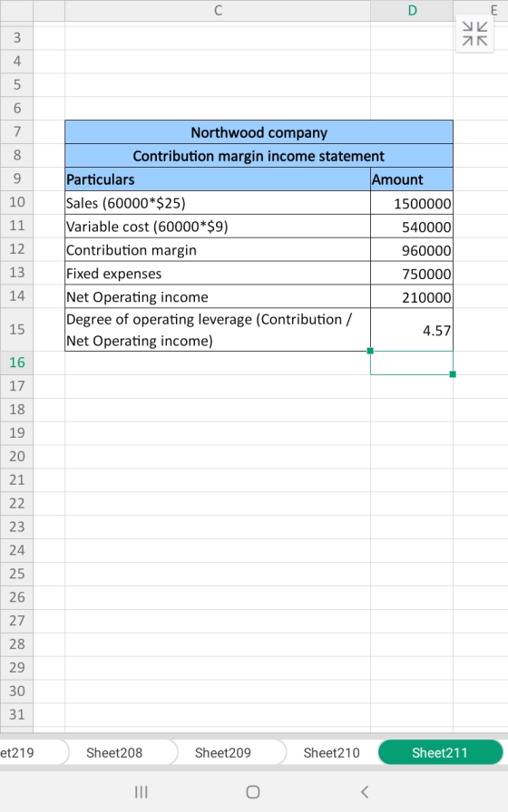This screenshot has width=508, height=812.
Task: Select the 540000 amount cell
Action: tap(412, 227)
